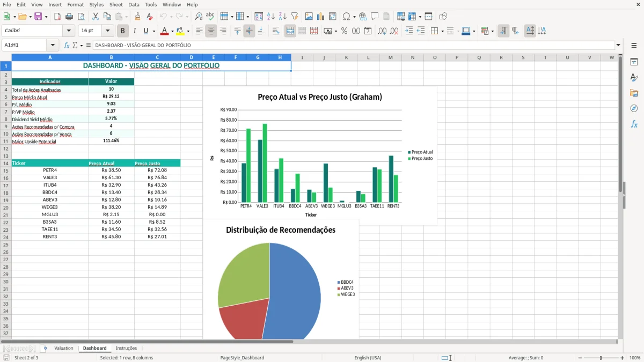Run the spelling check icon
The width and height of the screenshot is (644, 362).
[210, 17]
